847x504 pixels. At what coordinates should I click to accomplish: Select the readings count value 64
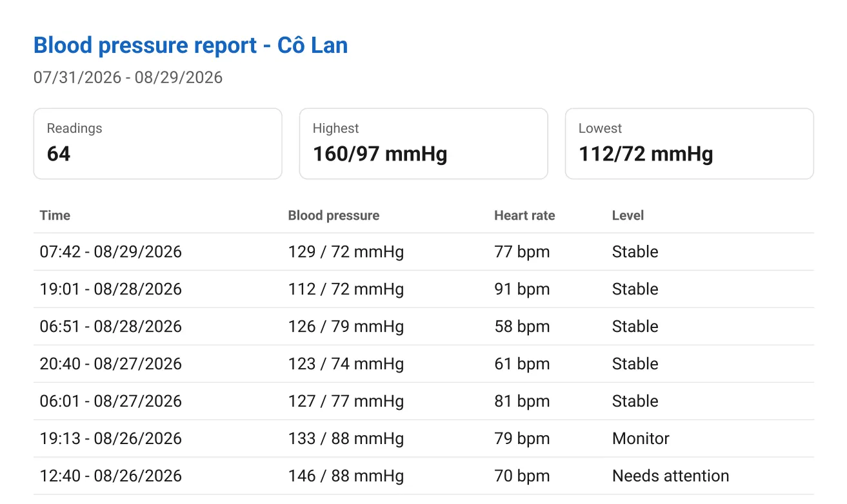tap(59, 154)
